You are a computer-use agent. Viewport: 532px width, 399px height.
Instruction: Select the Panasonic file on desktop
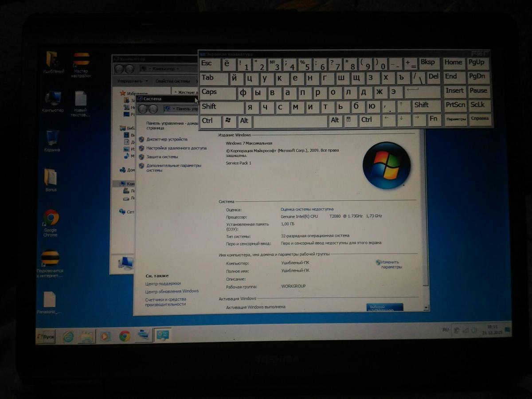tap(49, 302)
